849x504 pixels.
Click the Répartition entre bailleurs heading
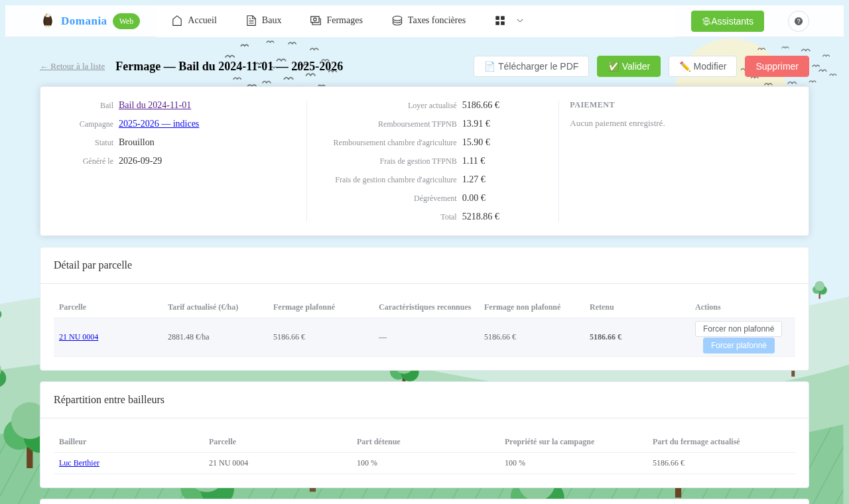109,400
